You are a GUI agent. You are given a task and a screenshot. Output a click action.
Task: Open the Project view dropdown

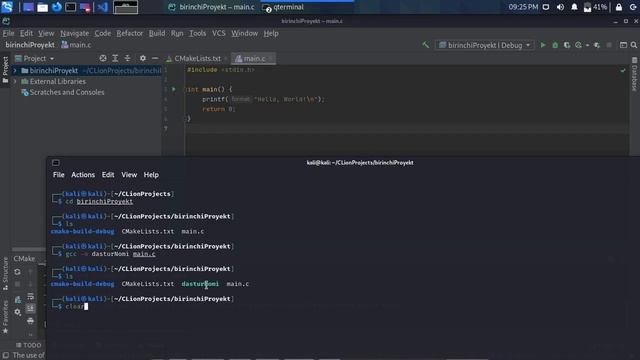coord(35,58)
